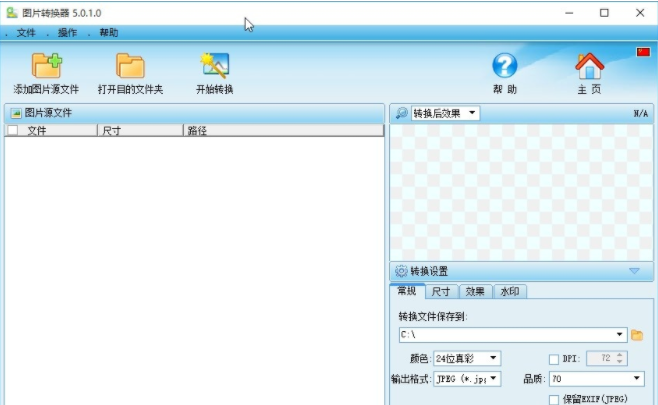Maximize the 图片转换器 window
658x405 pixels.
pyautogui.click(x=604, y=13)
